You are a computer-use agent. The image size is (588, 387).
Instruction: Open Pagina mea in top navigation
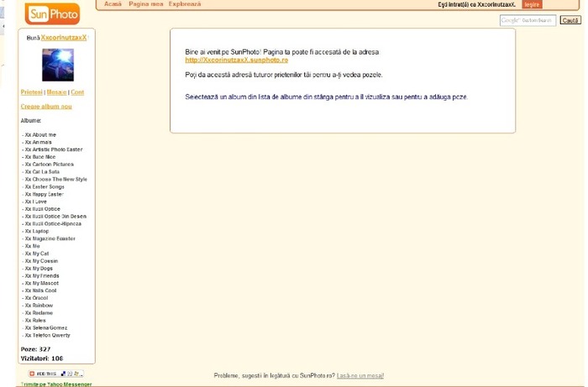[145, 4]
